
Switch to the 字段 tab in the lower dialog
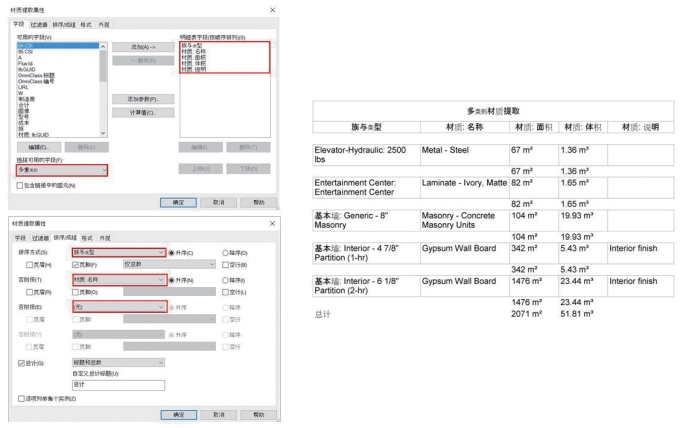pos(20,238)
